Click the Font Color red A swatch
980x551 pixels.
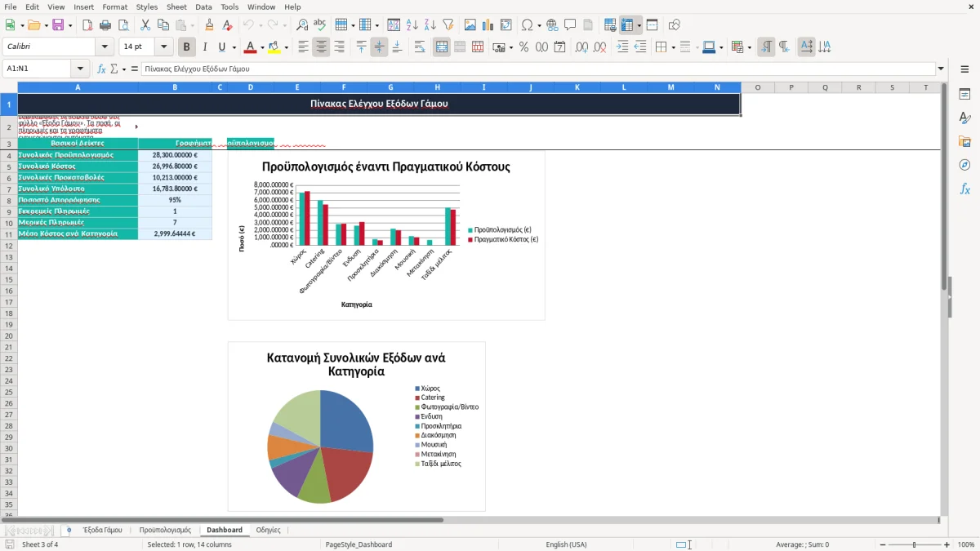(249, 47)
